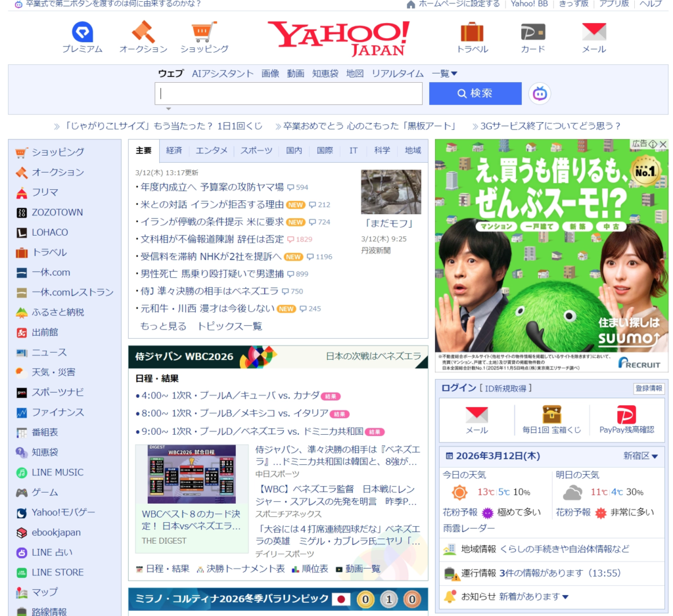Open the Shopping cart icon in header
The image size is (673, 616).
(x=204, y=32)
